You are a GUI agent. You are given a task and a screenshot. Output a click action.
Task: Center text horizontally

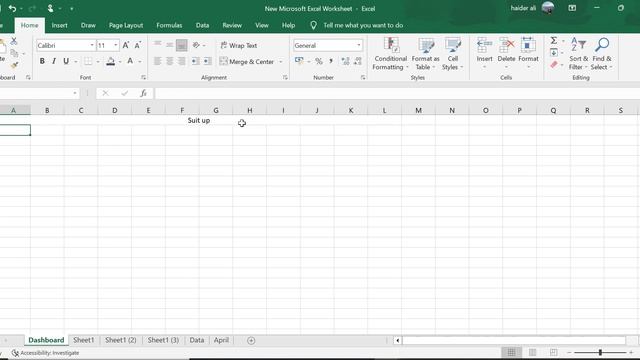169,61
